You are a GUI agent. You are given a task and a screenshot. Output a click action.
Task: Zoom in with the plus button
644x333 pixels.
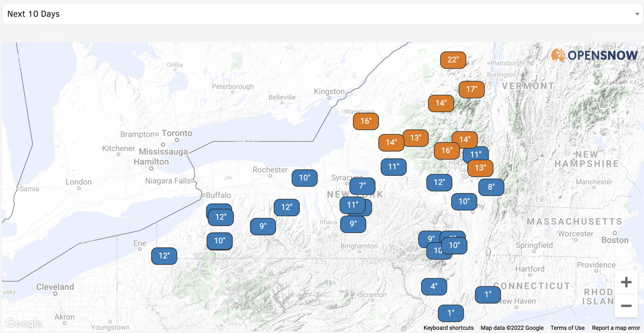tap(626, 282)
